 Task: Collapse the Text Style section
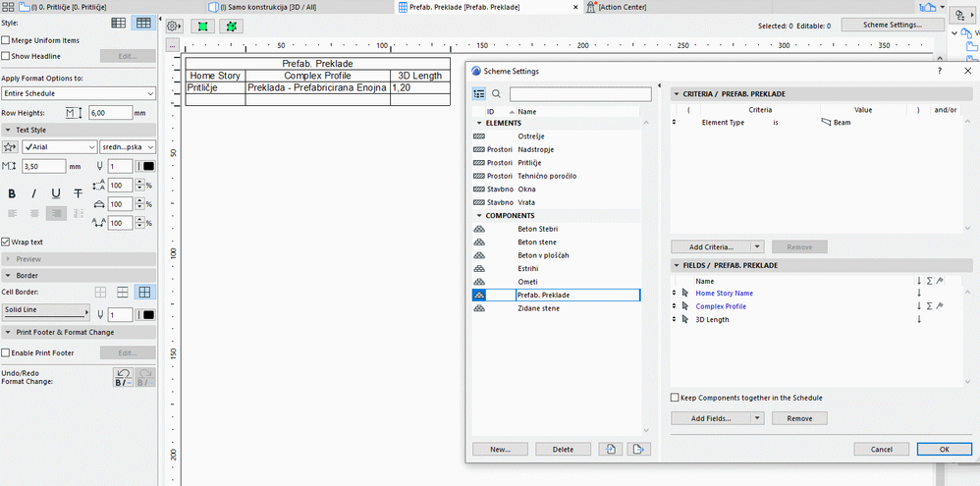pyautogui.click(x=9, y=130)
